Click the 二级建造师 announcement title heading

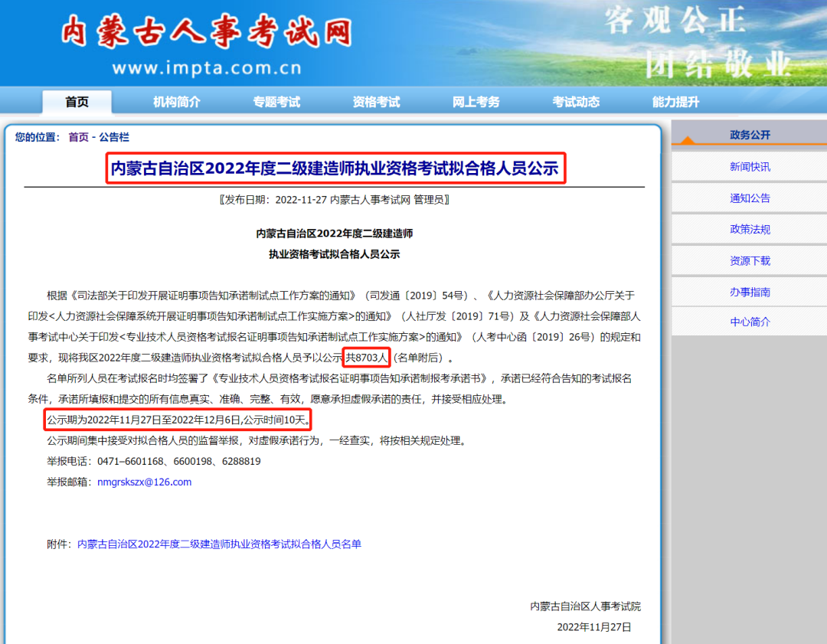(335, 168)
